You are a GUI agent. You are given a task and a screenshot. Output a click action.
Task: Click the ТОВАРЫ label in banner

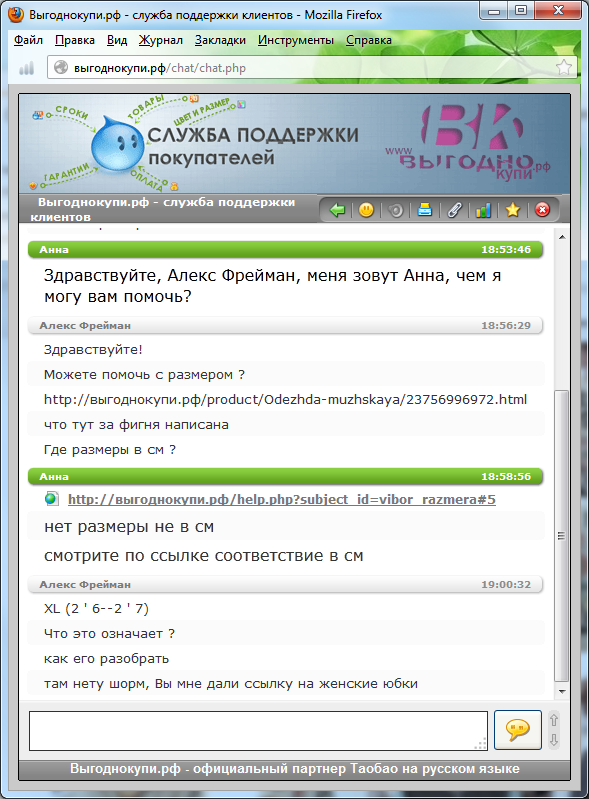146,107
